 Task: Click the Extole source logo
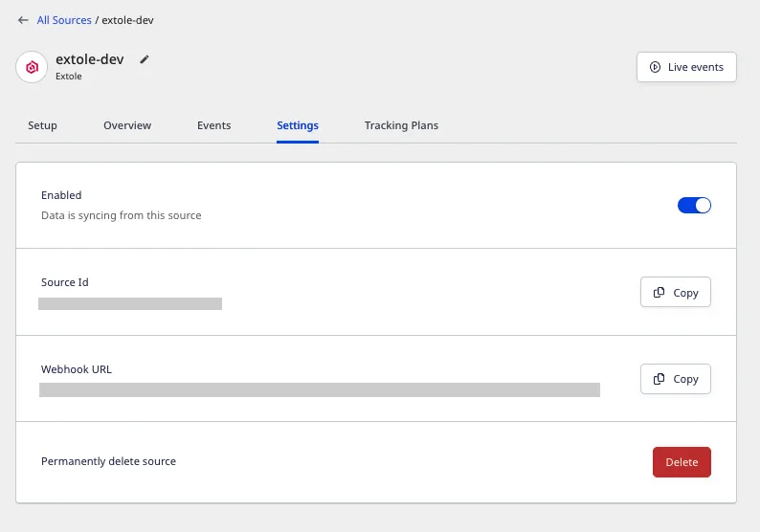pos(32,67)
